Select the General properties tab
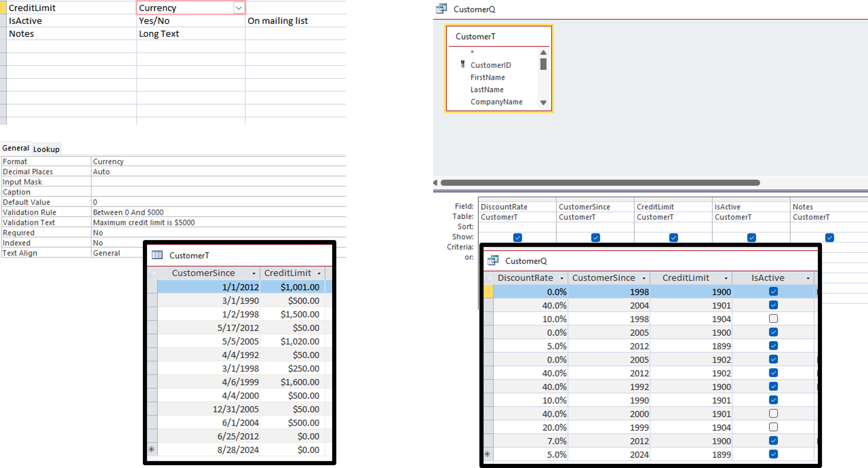 tap(16, 148)
